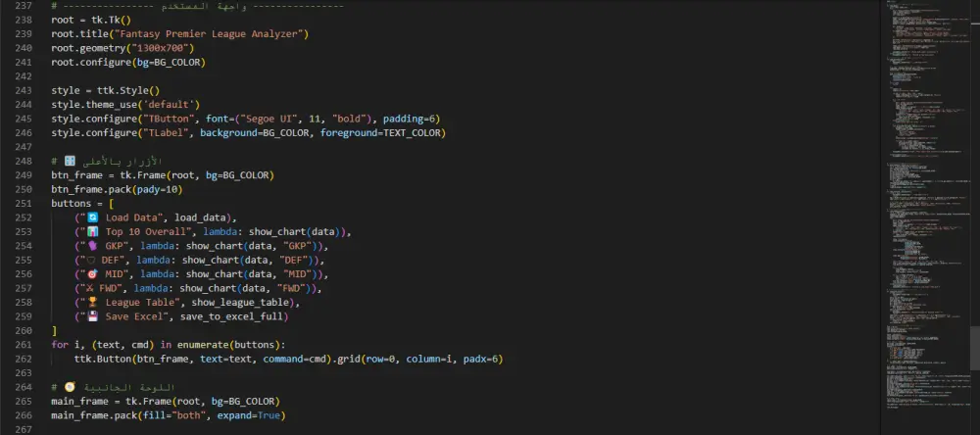Click ttk.Style() on line 243

click(x=128, y=90)
